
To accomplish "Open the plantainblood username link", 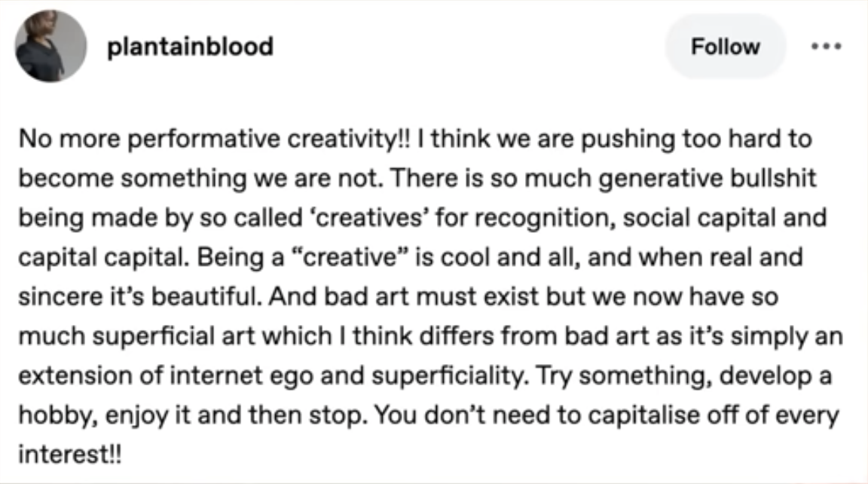I will (191, 47).
